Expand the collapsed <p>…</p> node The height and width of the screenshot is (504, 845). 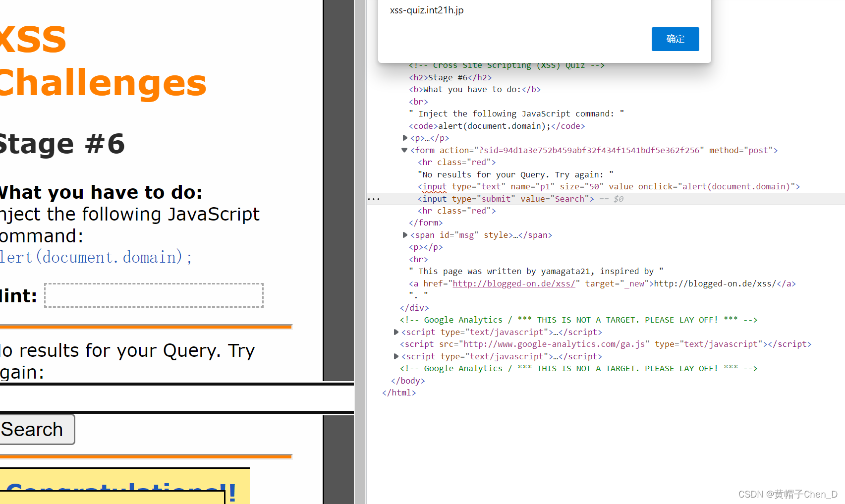pyautogui.click(x=405, y=138)
